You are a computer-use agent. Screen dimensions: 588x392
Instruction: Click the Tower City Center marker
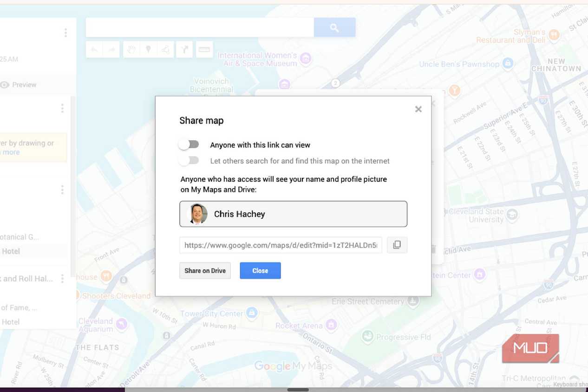pyautogui.click(x=251, y=313)
